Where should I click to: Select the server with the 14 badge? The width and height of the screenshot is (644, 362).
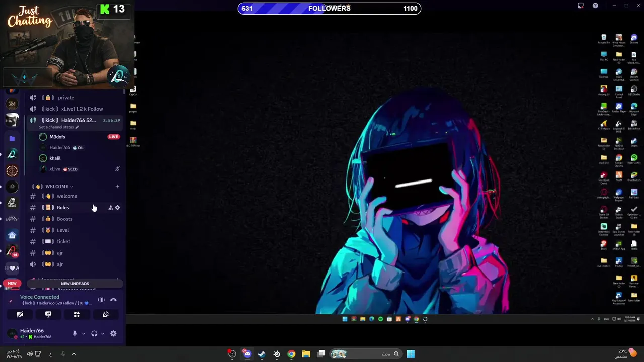[x=12, y=251]
